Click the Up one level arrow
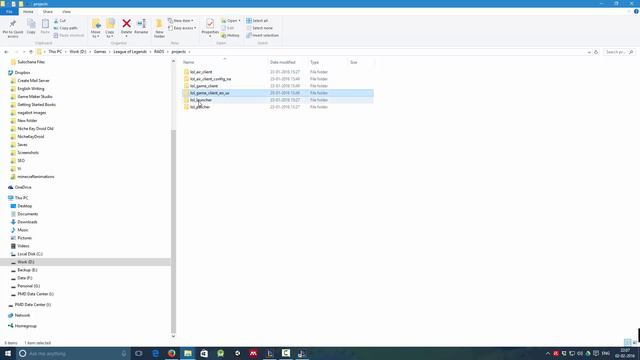 coord(31,52)
